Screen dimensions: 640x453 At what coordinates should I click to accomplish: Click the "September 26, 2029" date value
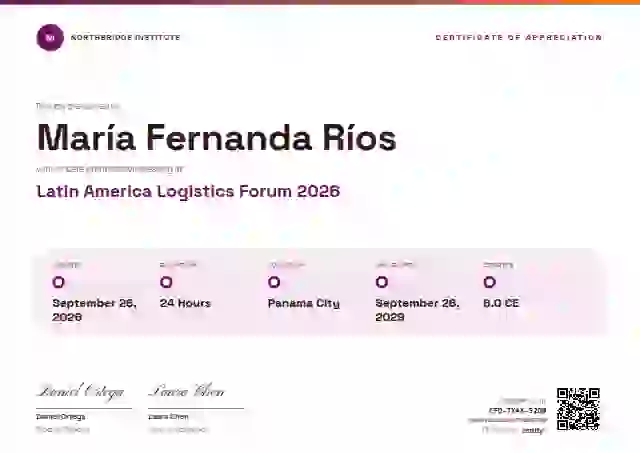pyautogui.click(x=417, y=310)
